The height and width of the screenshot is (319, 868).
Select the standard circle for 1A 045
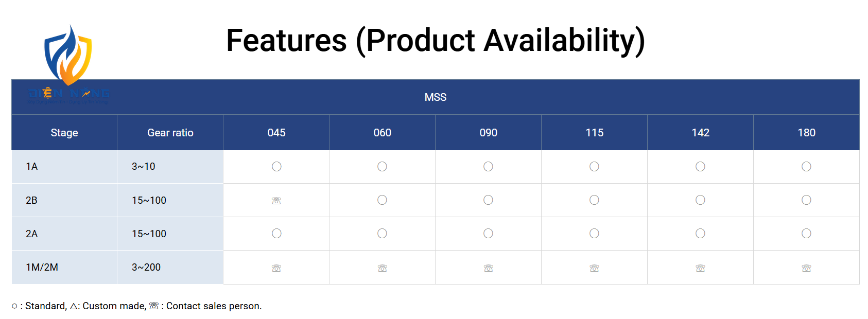[276, 166]
